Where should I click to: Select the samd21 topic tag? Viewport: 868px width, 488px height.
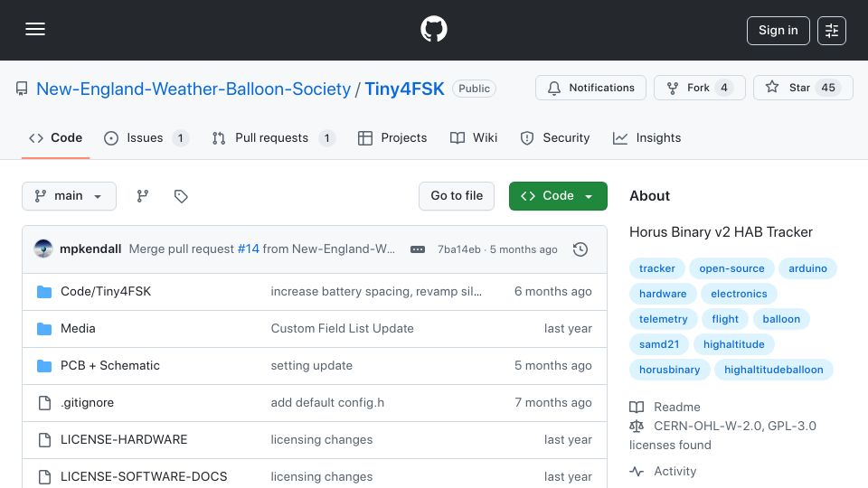tap(659, 344)
